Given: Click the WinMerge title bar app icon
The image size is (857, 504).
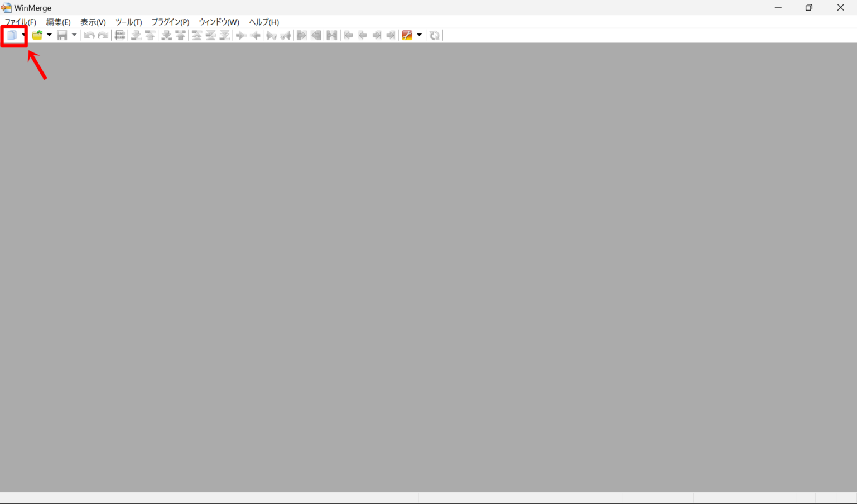Looking at the screenshot, I should pyautogui.click(x=6, y=8).
